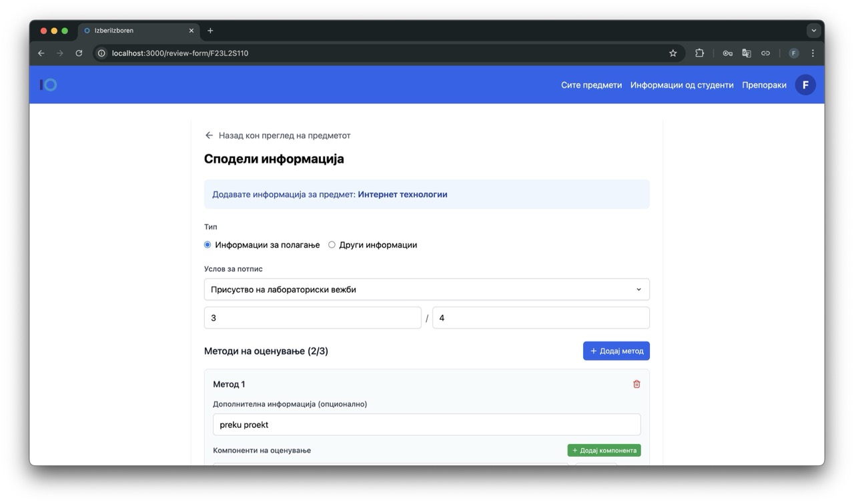Screen dimensions: 854x504
Task: Select Информации за полагање radio option
Action: coord(207,245)
